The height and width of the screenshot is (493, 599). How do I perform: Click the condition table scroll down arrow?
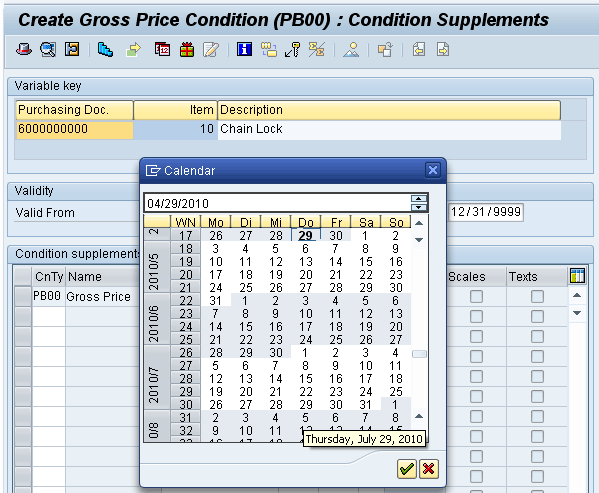point(577,313)
